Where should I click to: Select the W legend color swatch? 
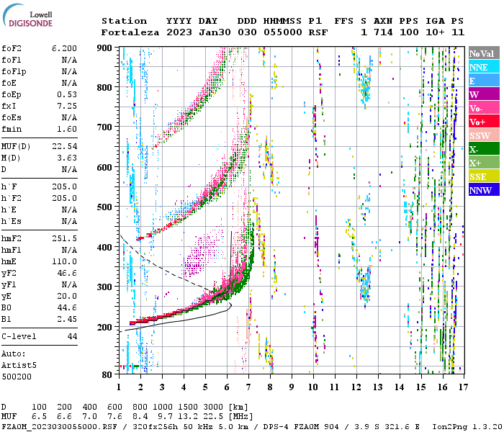[484, 94]
